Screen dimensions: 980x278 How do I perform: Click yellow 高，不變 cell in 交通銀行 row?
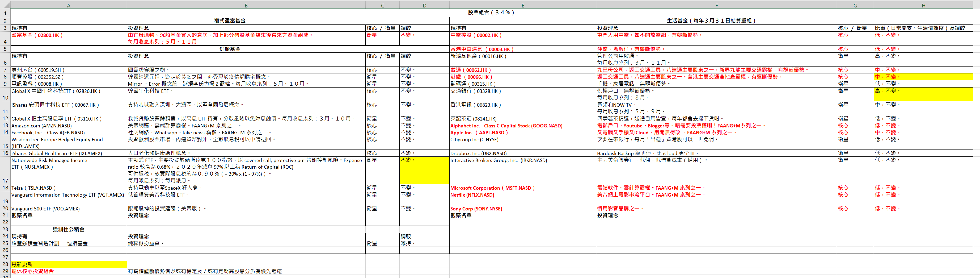click(923, 94)
